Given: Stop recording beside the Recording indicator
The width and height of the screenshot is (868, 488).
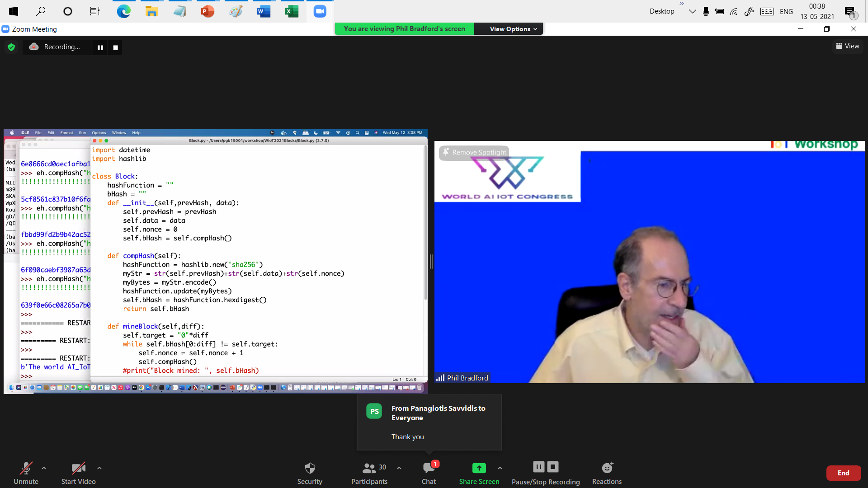Looking at the screenshot, I should click(x=115, y=47).
